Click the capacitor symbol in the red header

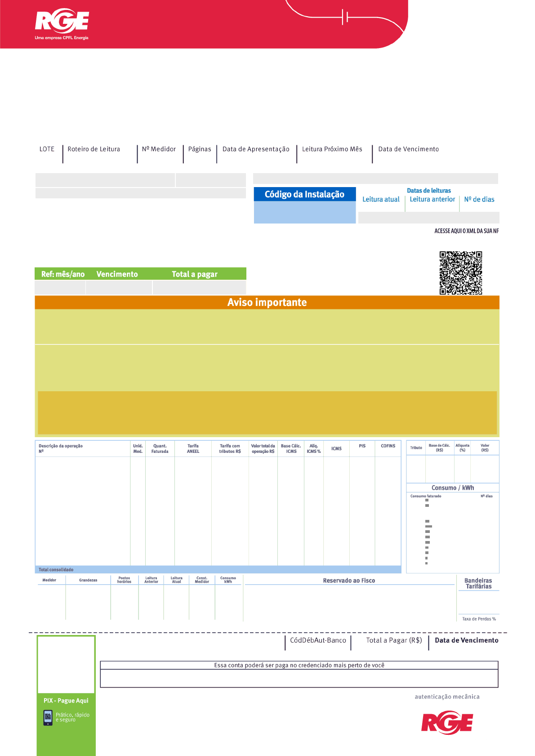pos(345,17)
